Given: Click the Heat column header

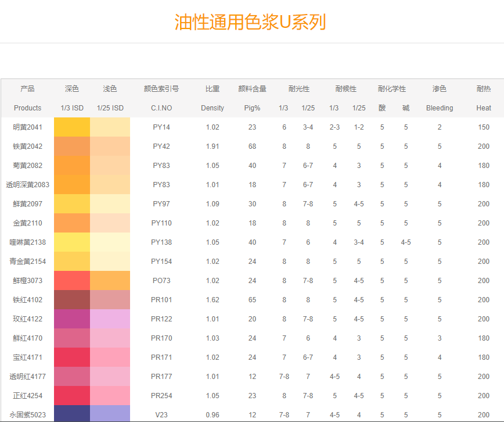Looking at the screenshot, I should [484, 108].
